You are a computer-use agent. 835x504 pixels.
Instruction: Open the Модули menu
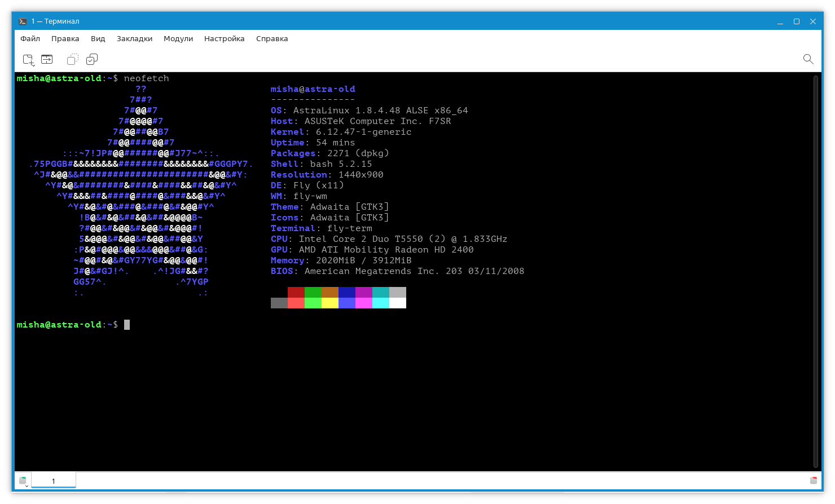click(178, 39)
